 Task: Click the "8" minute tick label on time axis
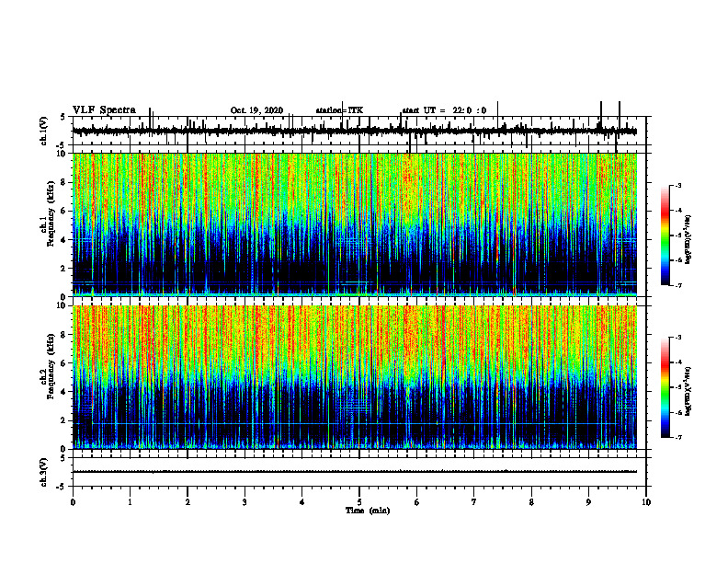click(531, 502)
